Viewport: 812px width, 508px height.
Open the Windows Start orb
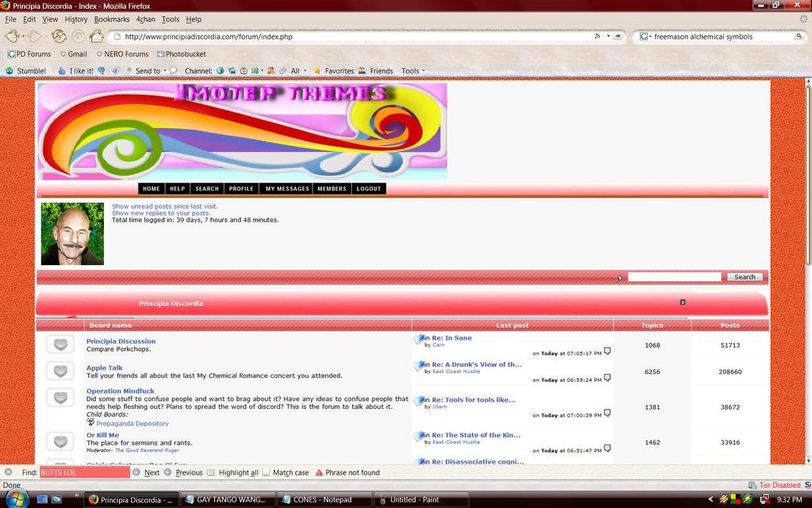click(x=16, y=499)
